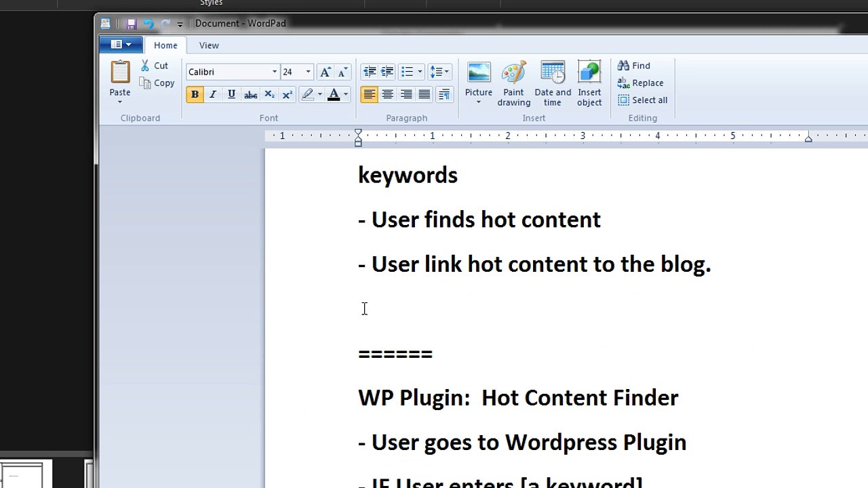Screen dimensions: 868x488
Task: Cut the selected text
Action: point(155,66)
